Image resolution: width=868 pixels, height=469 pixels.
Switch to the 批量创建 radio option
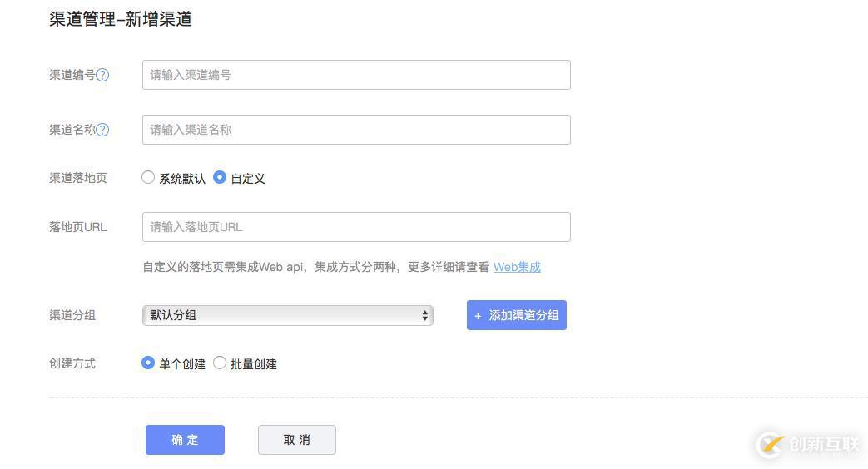220,363
